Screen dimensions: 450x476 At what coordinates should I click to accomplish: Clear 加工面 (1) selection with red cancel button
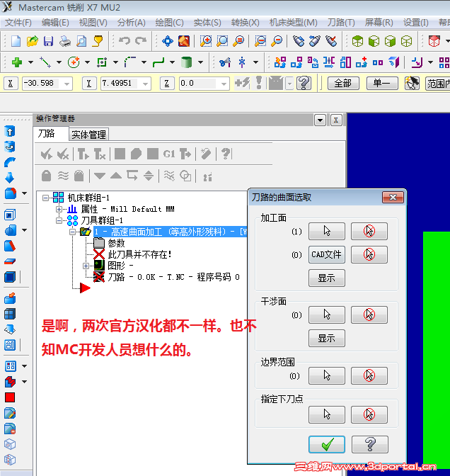click(x=369, y=232)
